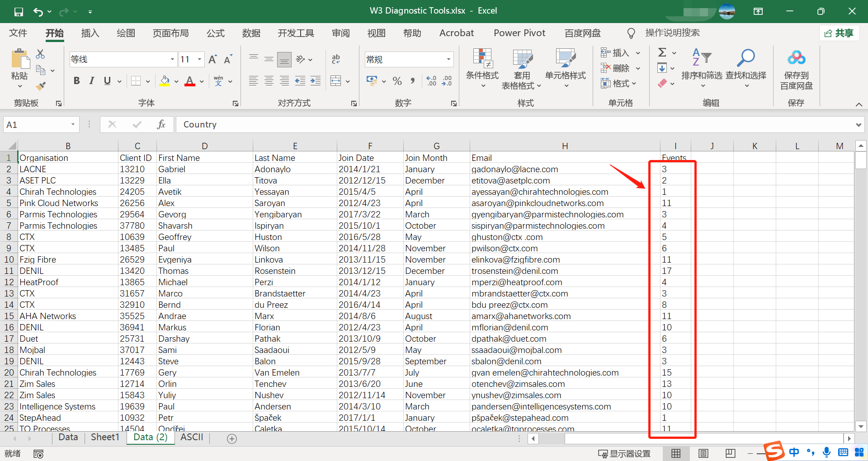
Task: Click the 共享 (Share) button
Action: point(839,33)
